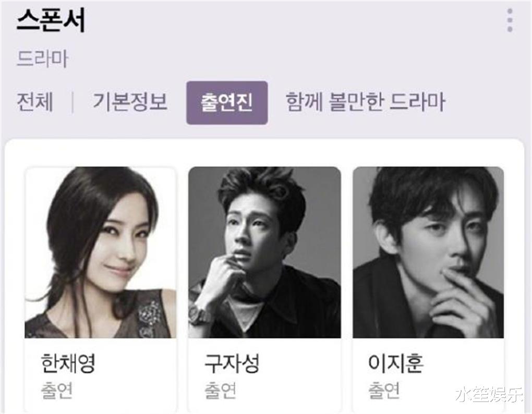
Task: Open 한채영's profile photo
Action: coord(101,252)
